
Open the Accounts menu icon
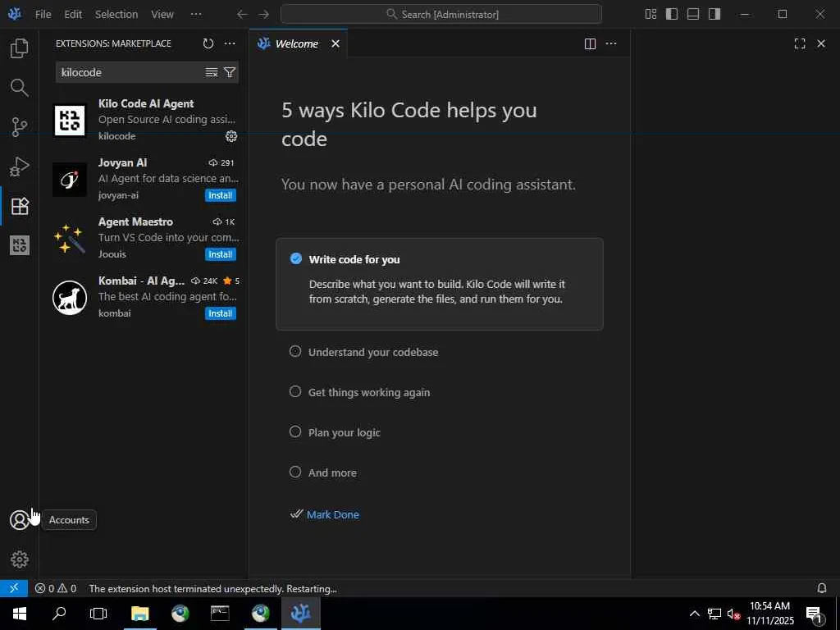20,520
